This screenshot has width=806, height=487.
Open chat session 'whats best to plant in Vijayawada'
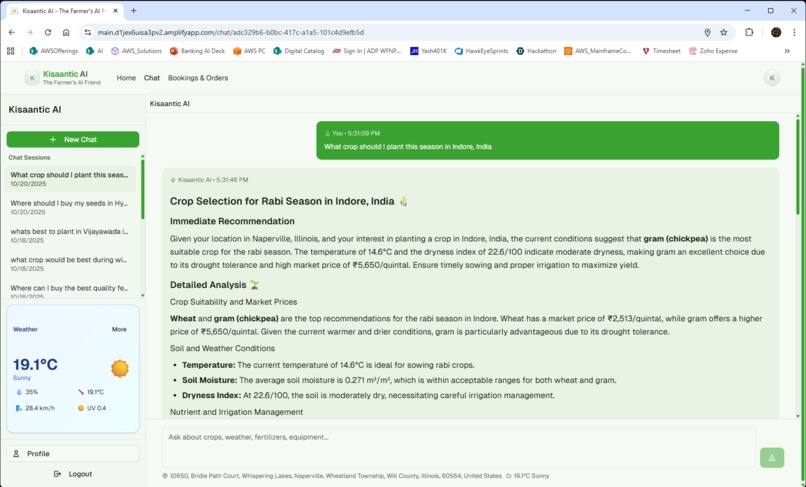click(x=70, y=235)
